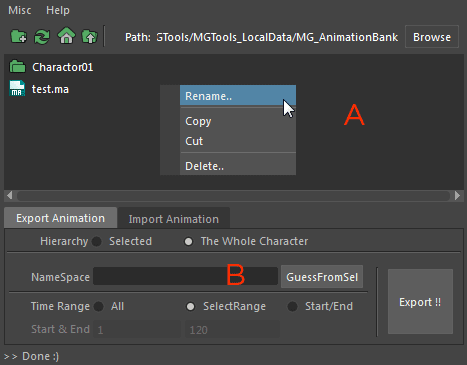467x365 pixels.
Task: Click the 'Done :)' status message
Action: tap(40, 356)
